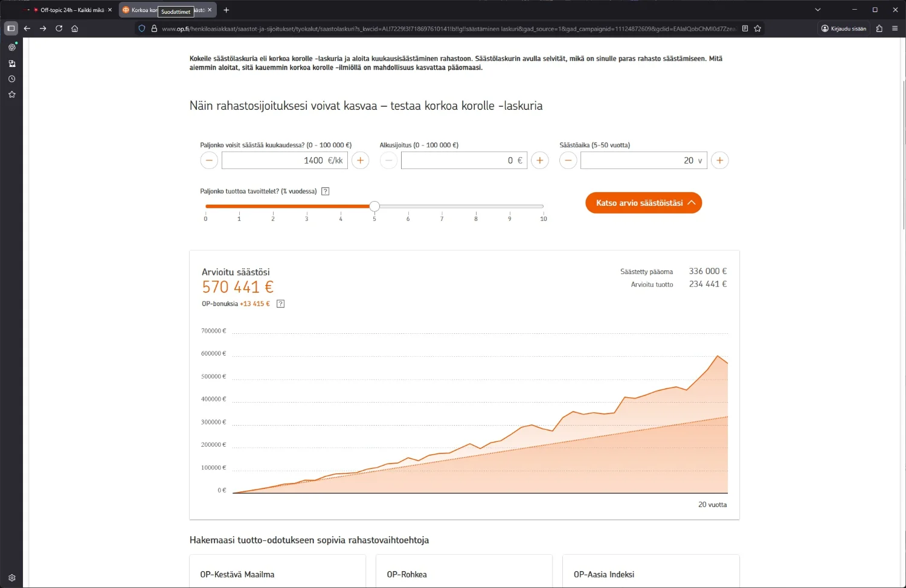Open help tooltip next to return target
The image size is (906, 588).
pyautogui.click(x=325, y=191)
